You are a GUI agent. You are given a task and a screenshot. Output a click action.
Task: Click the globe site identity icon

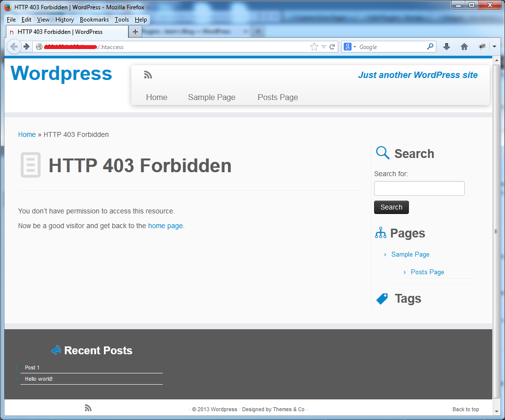tap(39, 47)
